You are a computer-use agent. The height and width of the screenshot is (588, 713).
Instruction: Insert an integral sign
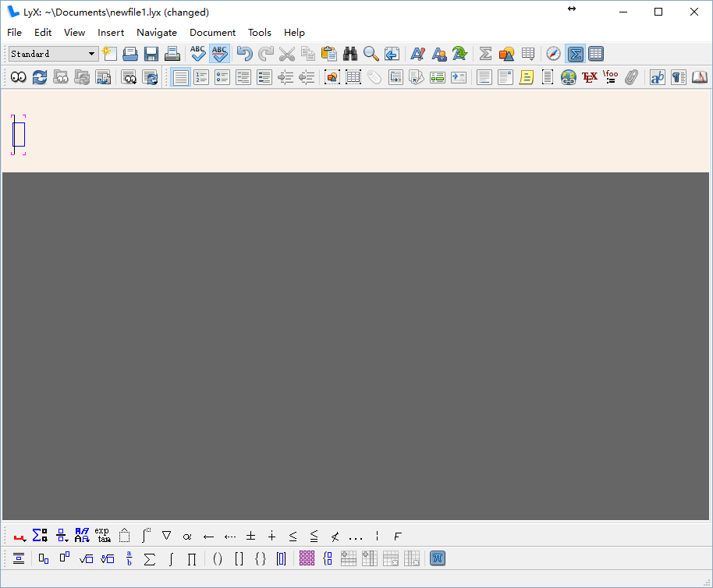pos(171,558)
